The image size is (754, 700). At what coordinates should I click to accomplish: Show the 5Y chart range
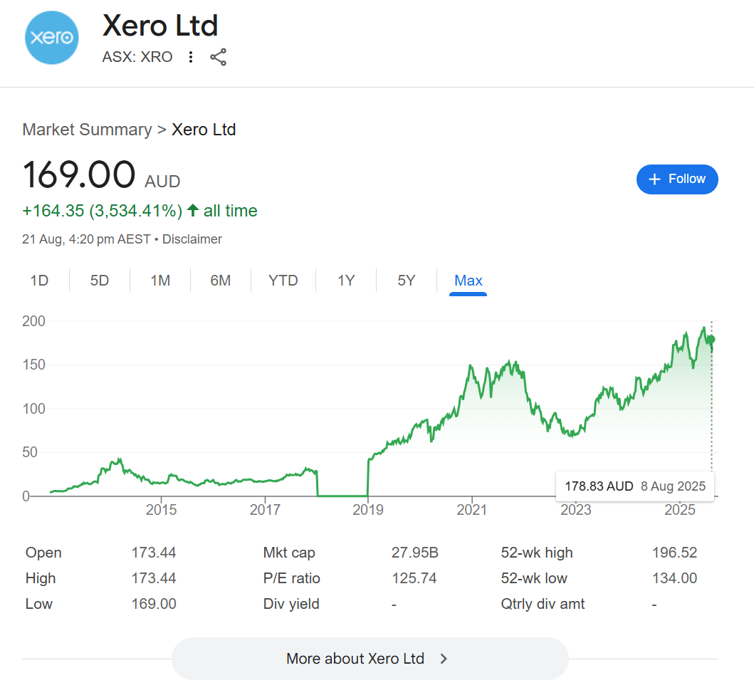click(x=407, y=281)
